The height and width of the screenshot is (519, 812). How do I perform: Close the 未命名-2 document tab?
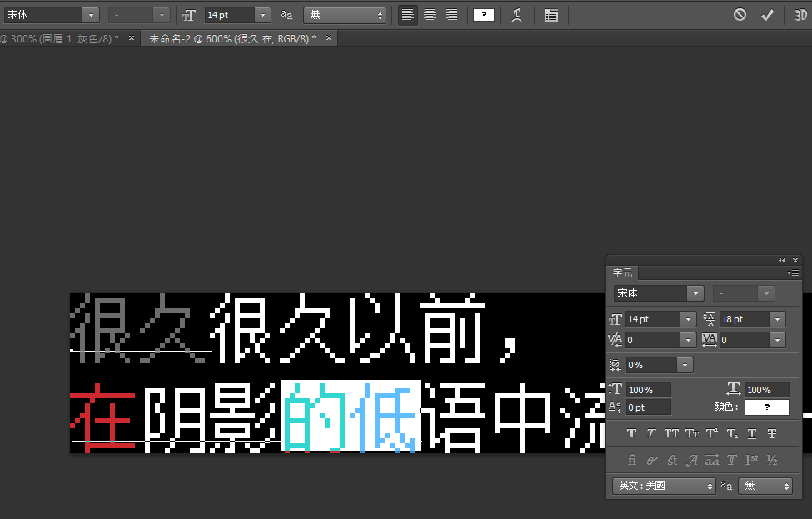pos(329,37)
